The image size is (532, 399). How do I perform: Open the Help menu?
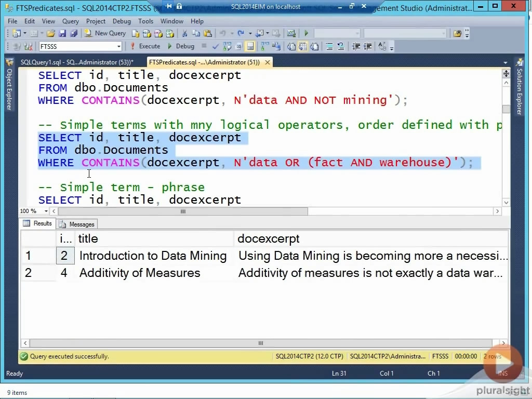point(197,21)
